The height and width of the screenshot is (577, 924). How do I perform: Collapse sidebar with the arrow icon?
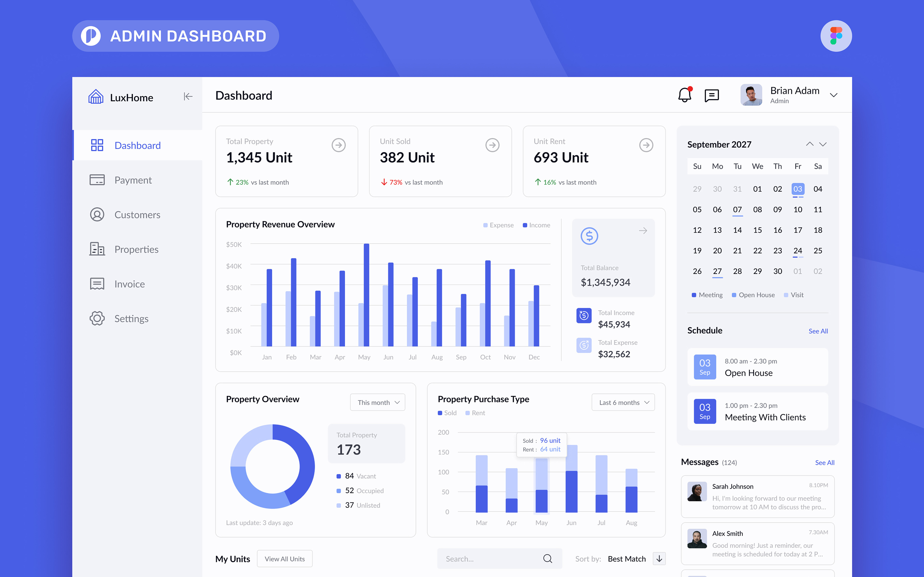coord(188,97)
